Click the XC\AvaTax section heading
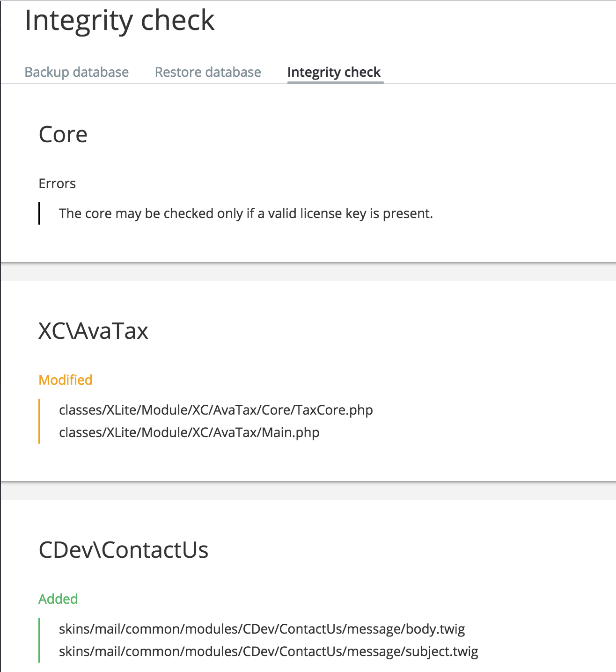Viewport: 616px width, 672px height. coord(93,331)
